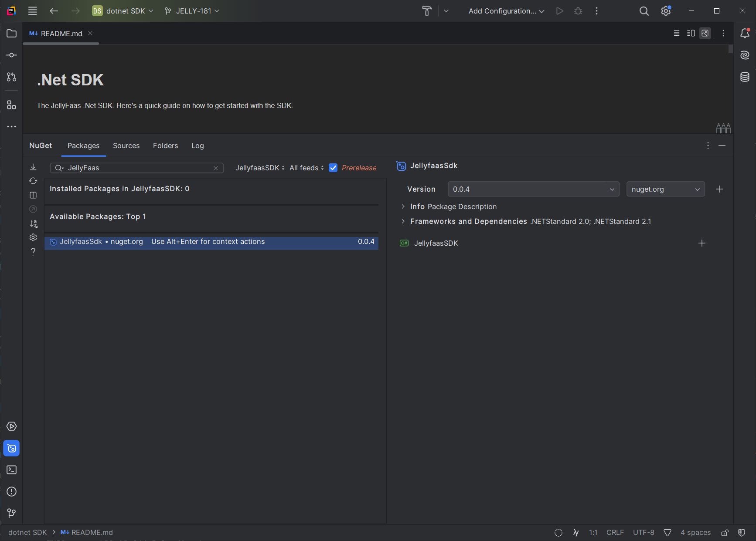Open the Git tool window

point(12,514)
